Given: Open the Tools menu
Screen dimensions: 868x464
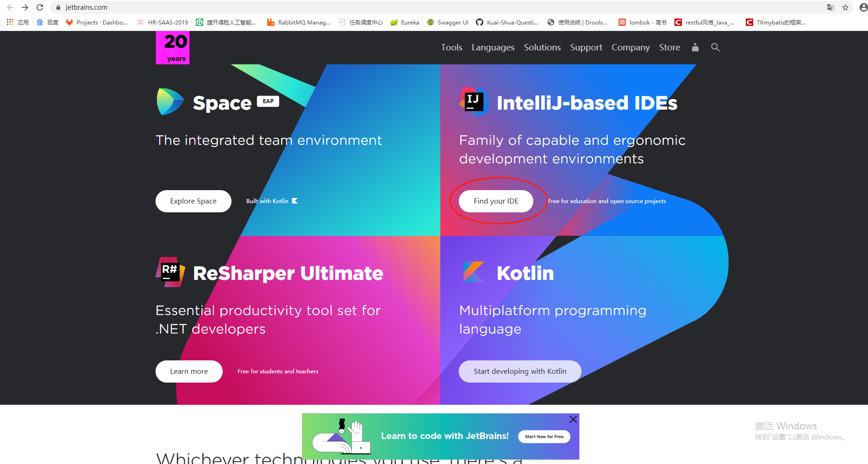Looking at the screenshot, I should (451, 47).
